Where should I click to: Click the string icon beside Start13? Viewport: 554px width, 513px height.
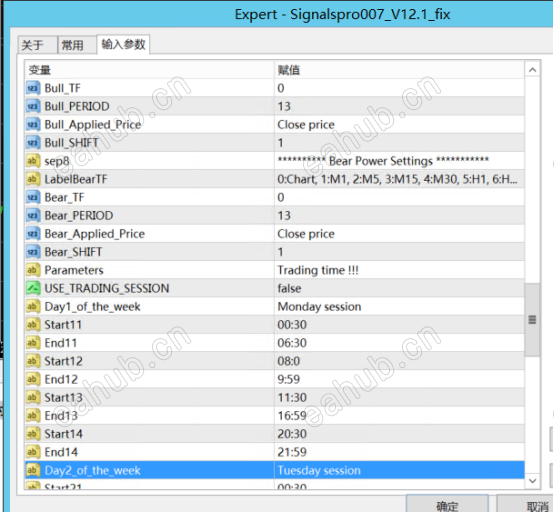coord(33,397)
